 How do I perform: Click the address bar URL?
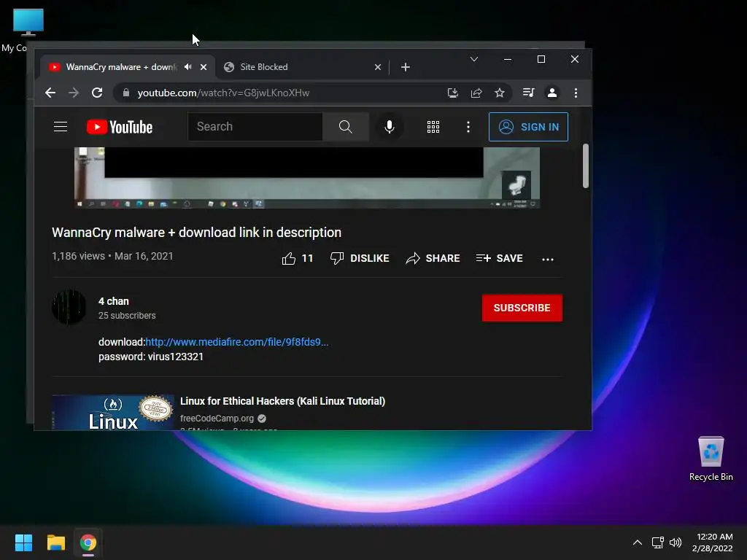[223, 93]
